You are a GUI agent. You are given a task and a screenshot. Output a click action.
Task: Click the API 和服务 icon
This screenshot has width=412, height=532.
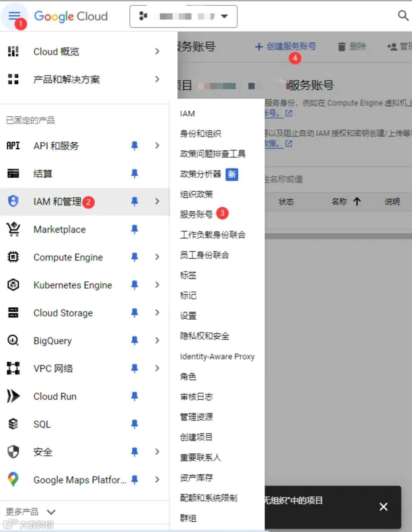tap(13, 146)
